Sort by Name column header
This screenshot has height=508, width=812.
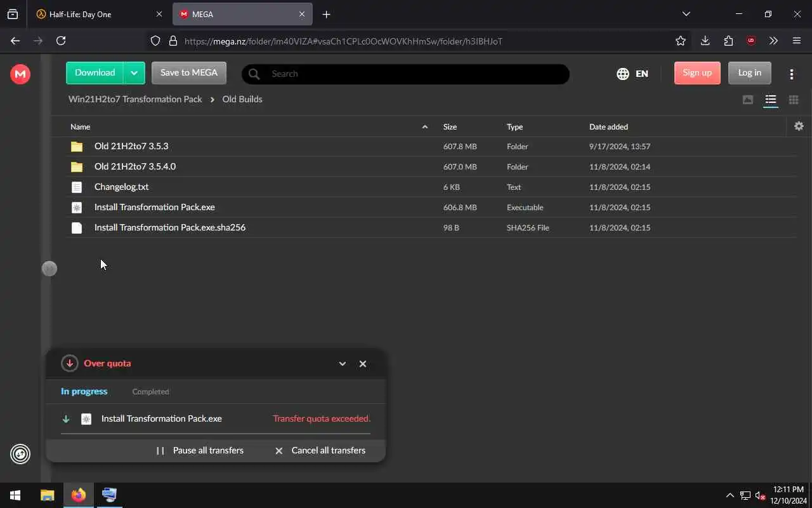pyautogui.click(x=80, y=127)
